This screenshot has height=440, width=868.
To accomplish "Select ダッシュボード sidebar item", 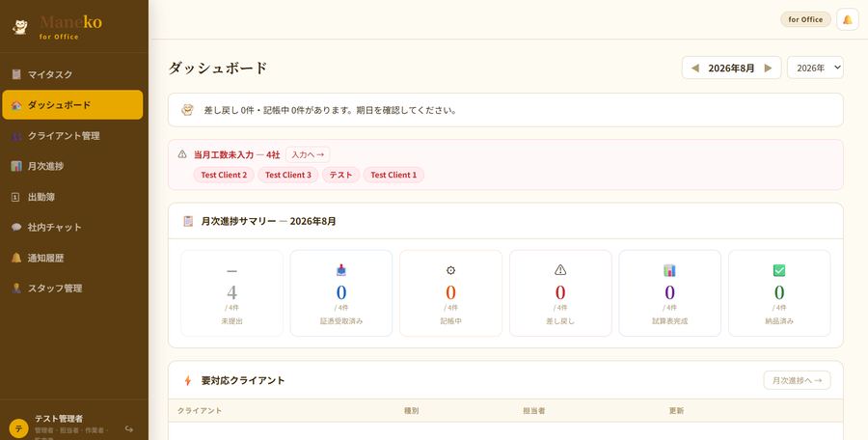I will point(72,105).
